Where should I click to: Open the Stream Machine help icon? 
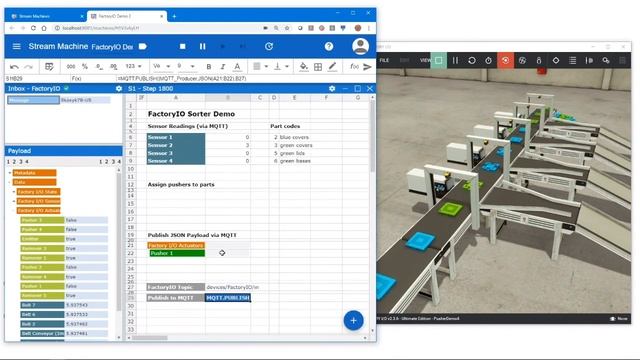point(329,47)
